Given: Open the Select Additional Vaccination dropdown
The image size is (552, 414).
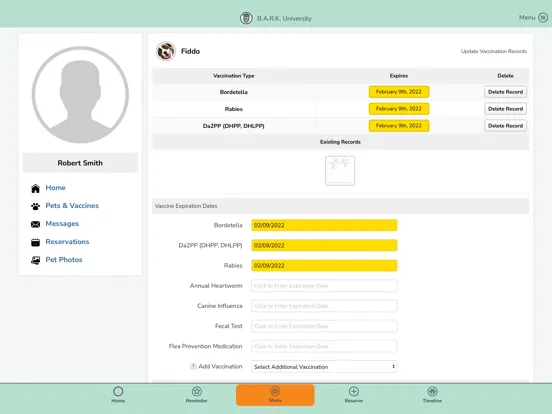Looking at the screenshot, I should pos(324,366).
